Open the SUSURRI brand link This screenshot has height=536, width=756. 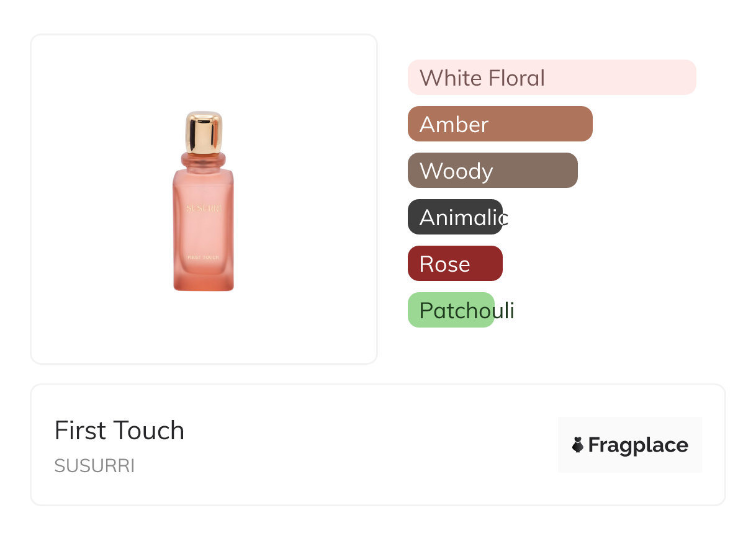[x=94, y=466]
